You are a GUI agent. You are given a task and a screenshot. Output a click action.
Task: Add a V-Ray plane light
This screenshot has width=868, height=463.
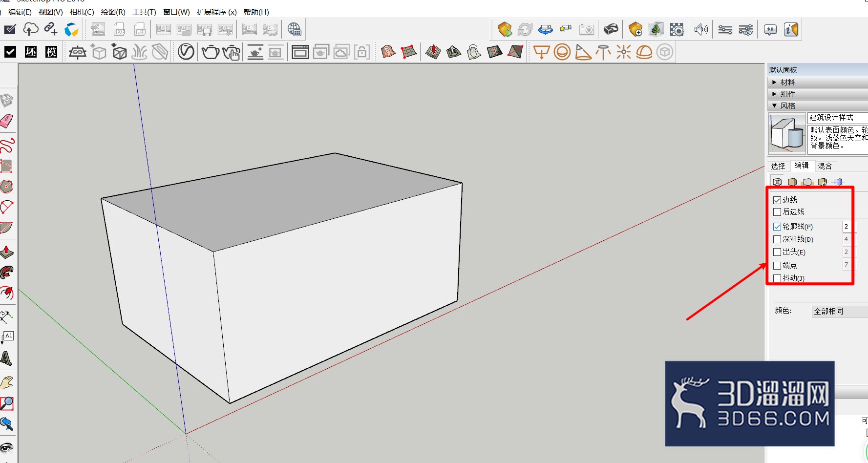(541, 52)
